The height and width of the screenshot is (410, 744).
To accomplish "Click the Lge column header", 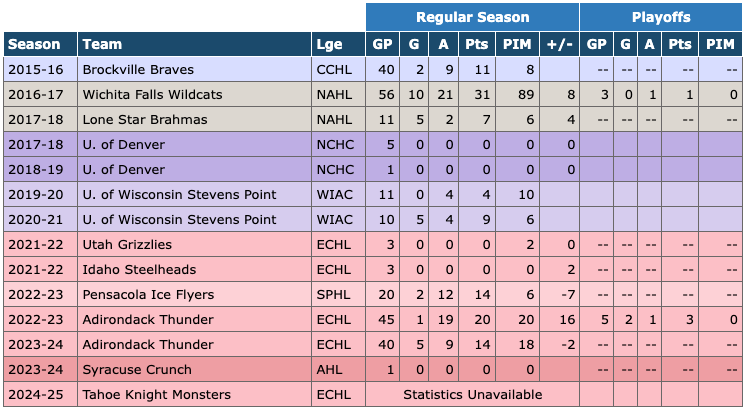I will coord(327,44).
